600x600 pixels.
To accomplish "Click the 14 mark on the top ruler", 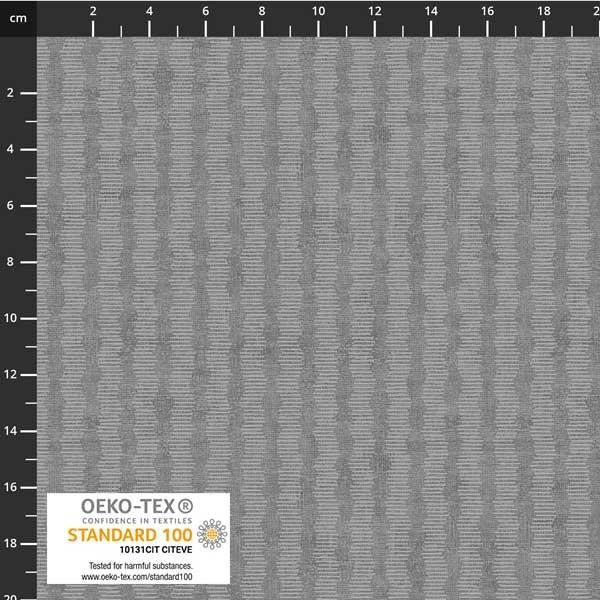I will click(x=431, y=11).
